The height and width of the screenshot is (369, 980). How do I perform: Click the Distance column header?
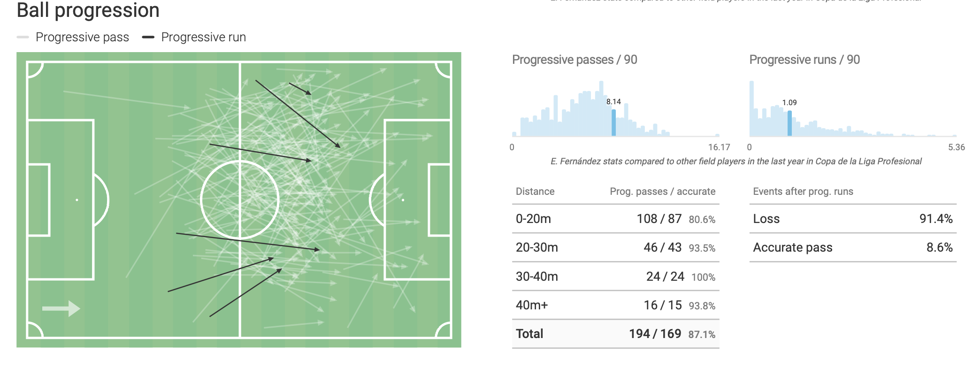[535, 192]
